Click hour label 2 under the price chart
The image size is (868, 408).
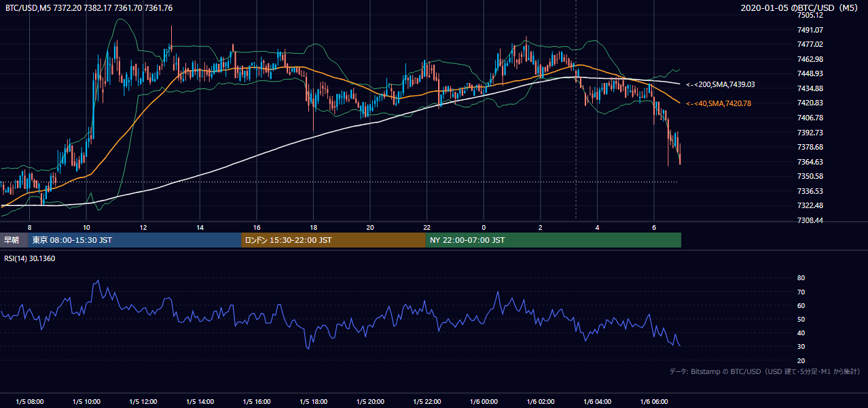(540, 226)
